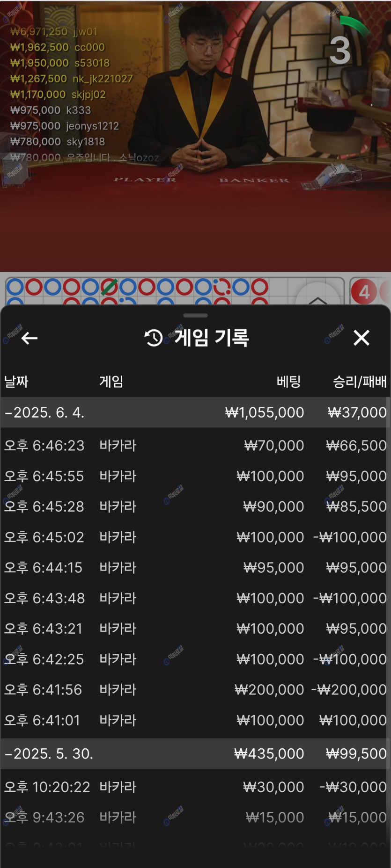The height and width of the screenshot is (868, 391).
Task: Open the 오후 6:45:02 game record
Action: tap(195, 537)
